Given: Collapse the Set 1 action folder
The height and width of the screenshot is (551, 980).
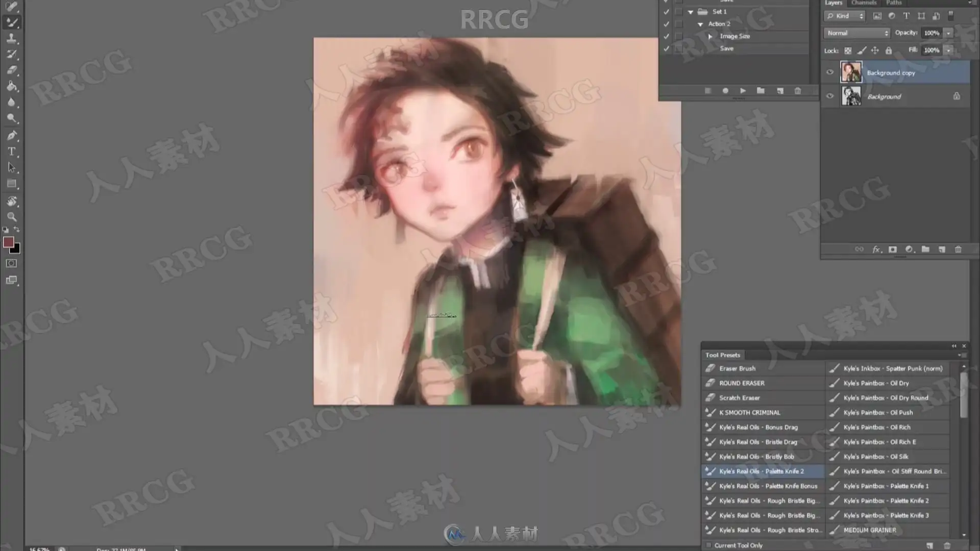Looking at the screenshot, I should click(691, 12).
